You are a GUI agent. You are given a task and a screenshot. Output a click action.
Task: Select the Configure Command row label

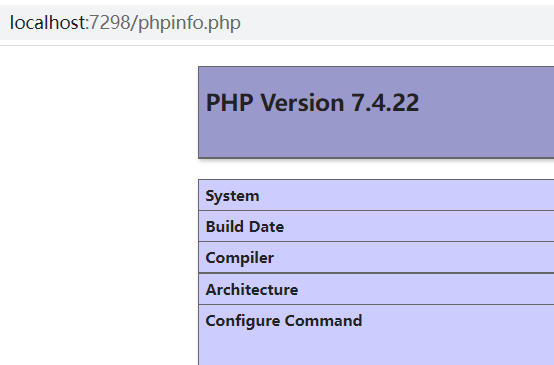284,321
